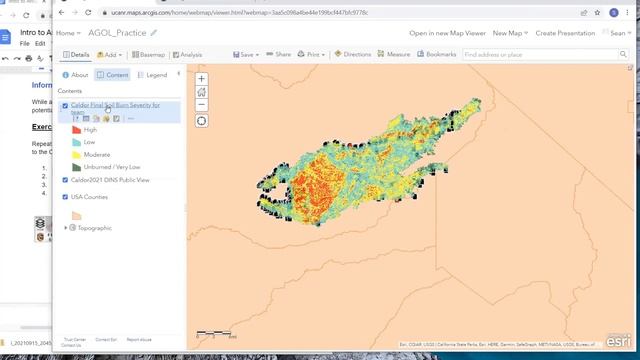Return map to default home extent
The width and height of the screenshot is (640, 360).
click(x=201, y=92)
